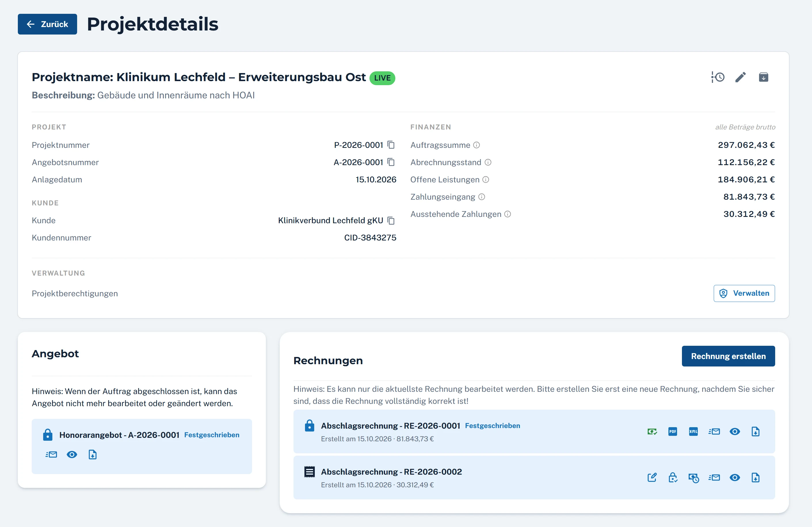812x527 pixels.
Task: Click the LIVE status badge
Action: pos(382,78)
